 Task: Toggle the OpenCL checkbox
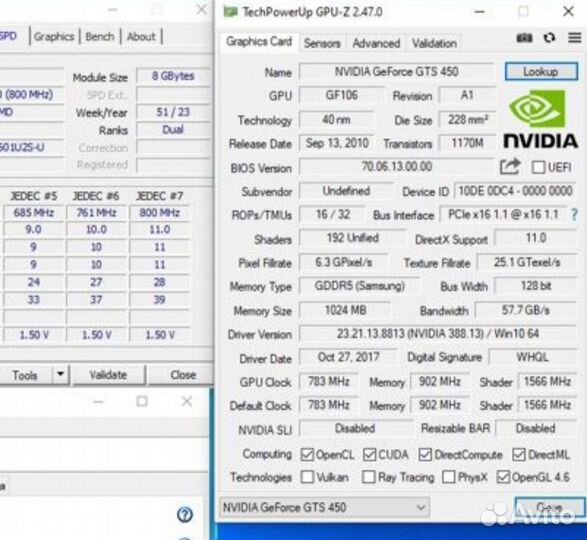tap(307, 455)
